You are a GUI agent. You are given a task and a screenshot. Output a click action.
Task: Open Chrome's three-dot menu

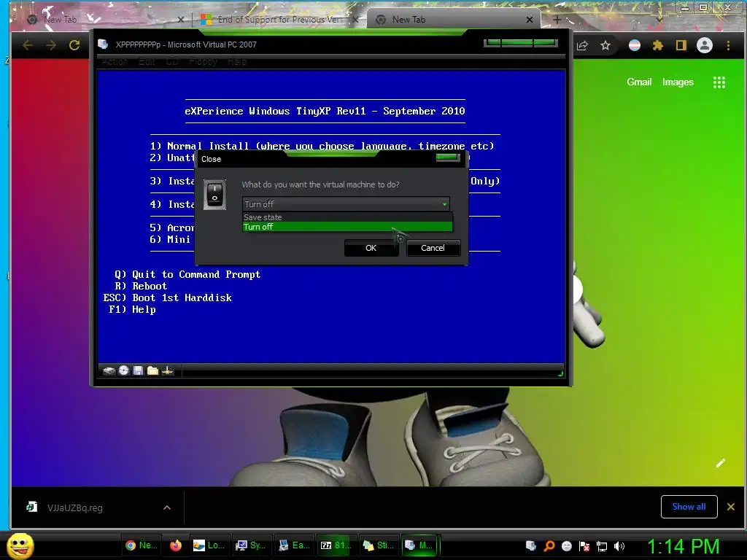729,46
